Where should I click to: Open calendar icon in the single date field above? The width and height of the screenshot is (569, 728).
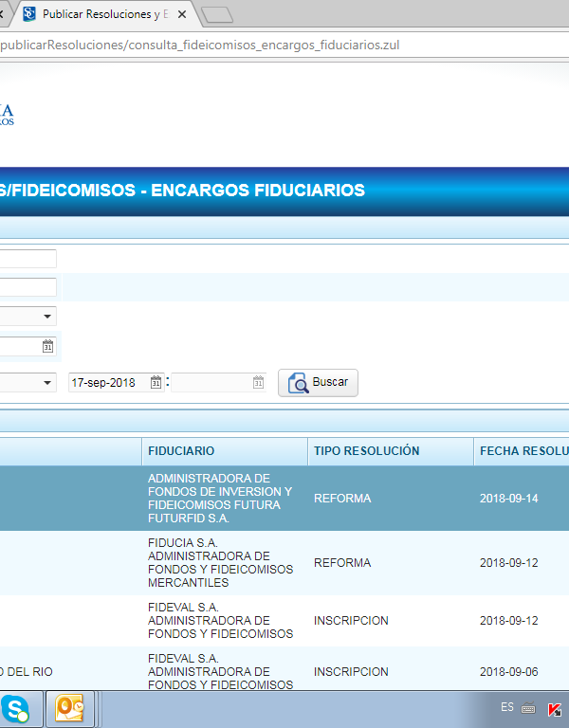pyautogui.click(x=47, y=347)
